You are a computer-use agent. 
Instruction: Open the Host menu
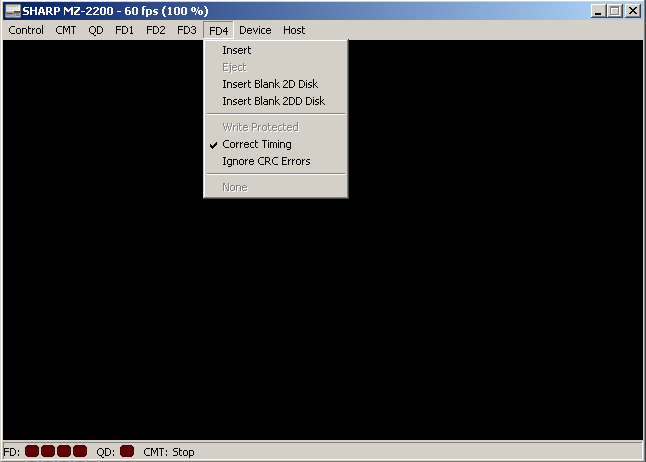pyautogui.click(x=294, y=30)
